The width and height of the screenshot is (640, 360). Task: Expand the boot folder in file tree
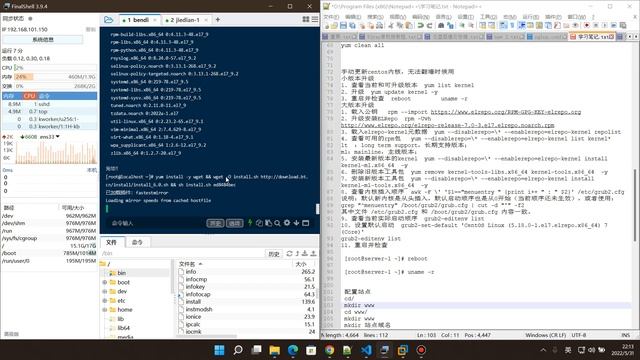pyautogui.click(x=105, y=282)
